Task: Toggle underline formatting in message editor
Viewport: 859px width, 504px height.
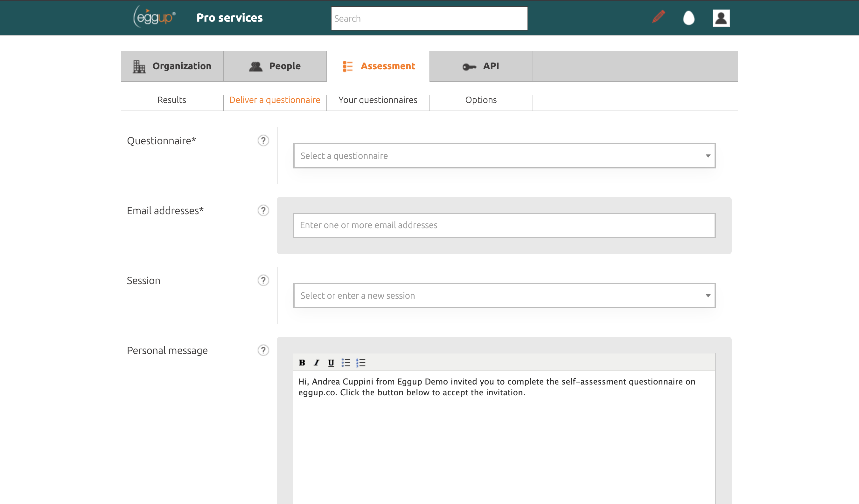Action: tap(331, 363)
